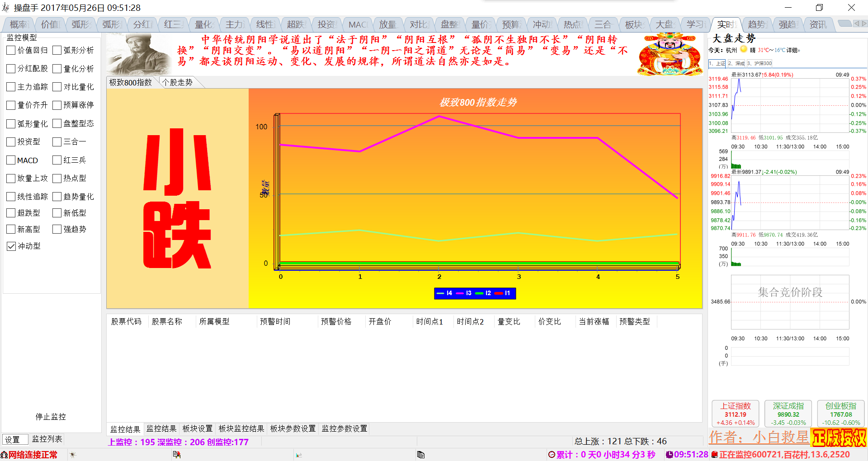Click the sunny weather icon
This screenshot has height=461, width=868.
(x=744, y=50)
